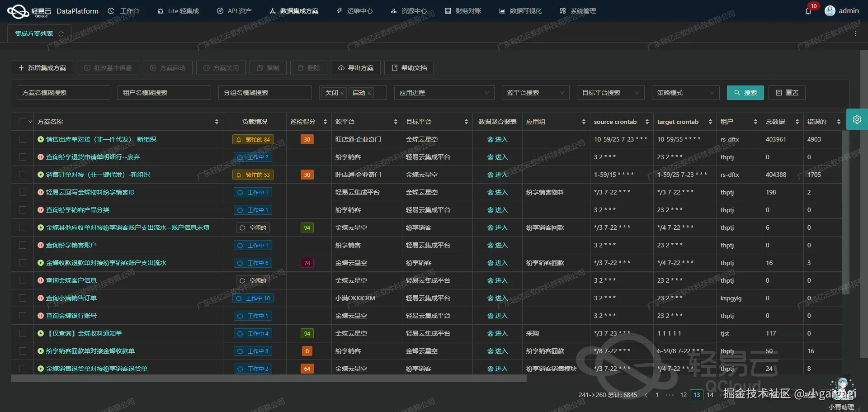868x412 pixels.
Task: Check the row checkbox for 查询小满销售订单
Action: point(23,298)
